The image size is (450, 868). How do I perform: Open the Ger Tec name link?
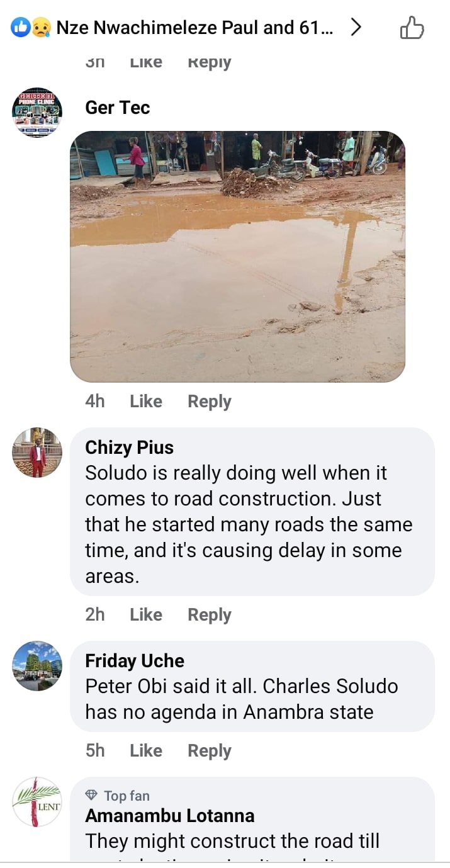118,108
